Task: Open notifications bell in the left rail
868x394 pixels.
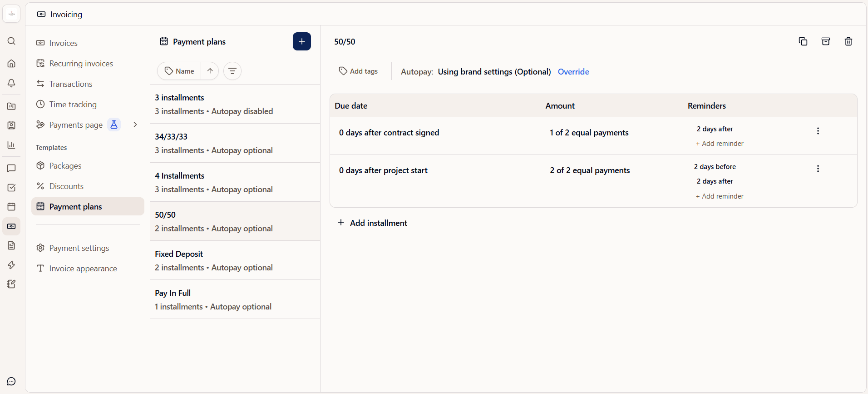Action: click(11, 83)
